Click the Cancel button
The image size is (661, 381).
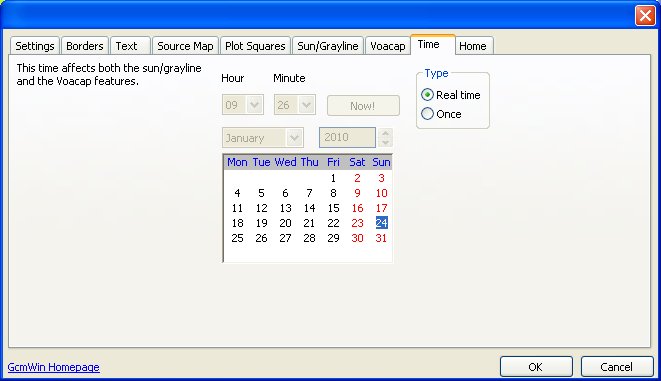point(616,367)
